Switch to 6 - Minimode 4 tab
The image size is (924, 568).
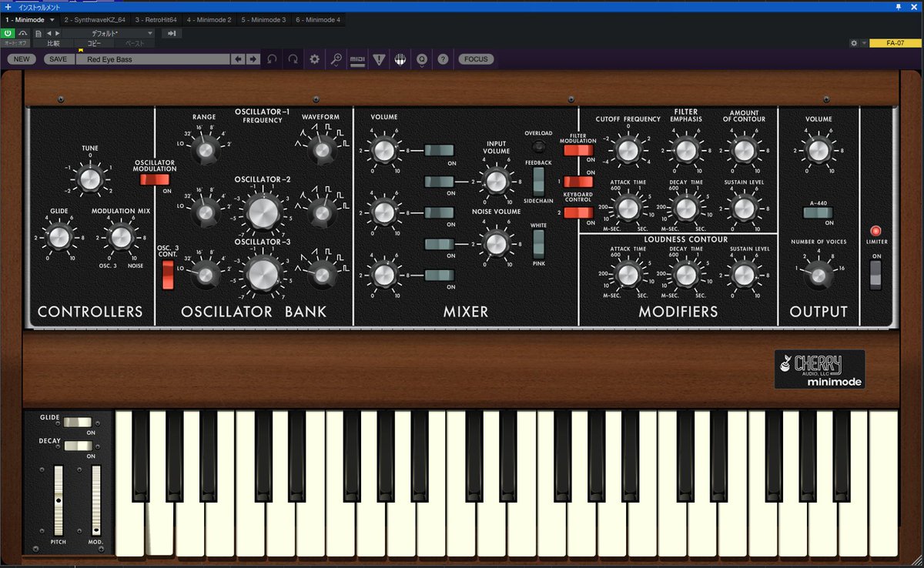tap(317, 19)
